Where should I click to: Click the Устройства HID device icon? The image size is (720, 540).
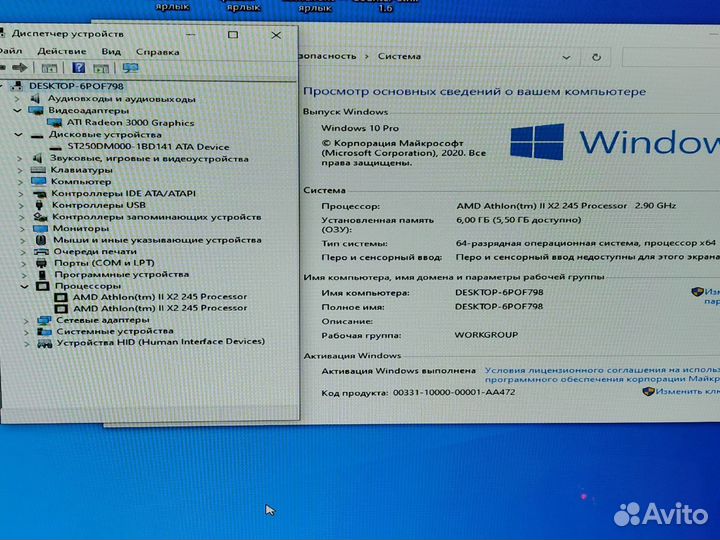[44, 343]
